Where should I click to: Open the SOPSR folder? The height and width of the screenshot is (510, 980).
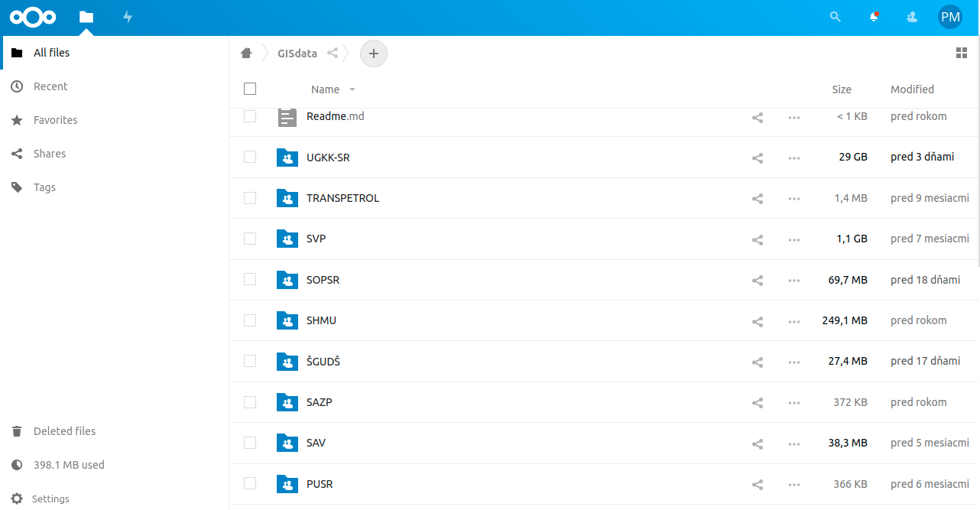[323, 280]
